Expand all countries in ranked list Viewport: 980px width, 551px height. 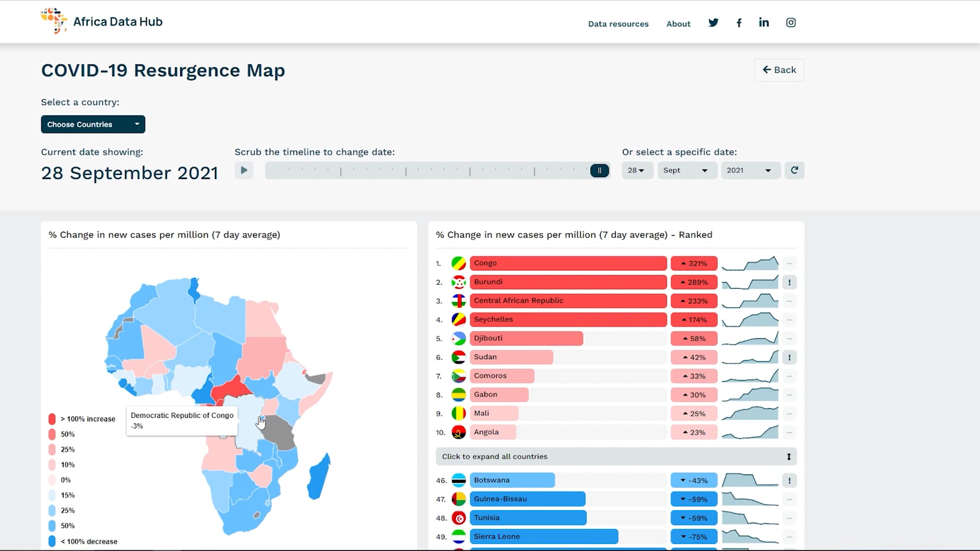(x=616, y=456)
